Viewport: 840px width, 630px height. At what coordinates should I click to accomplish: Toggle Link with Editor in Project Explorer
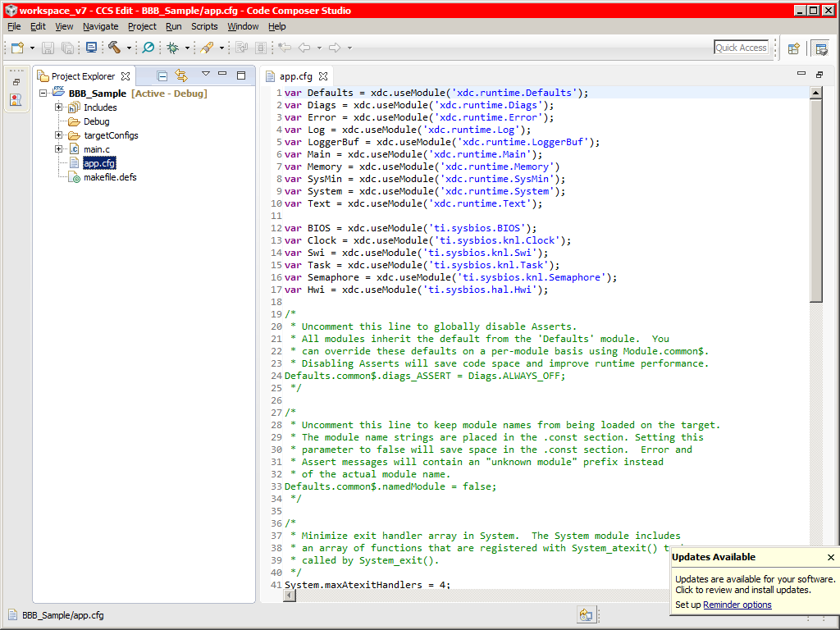click(181, 76)
